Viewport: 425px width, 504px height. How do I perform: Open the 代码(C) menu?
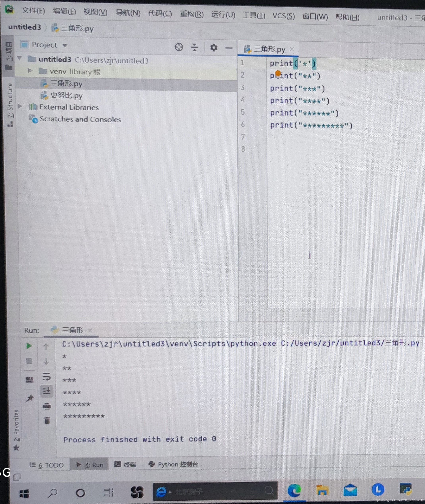click(x=160, y=13)
